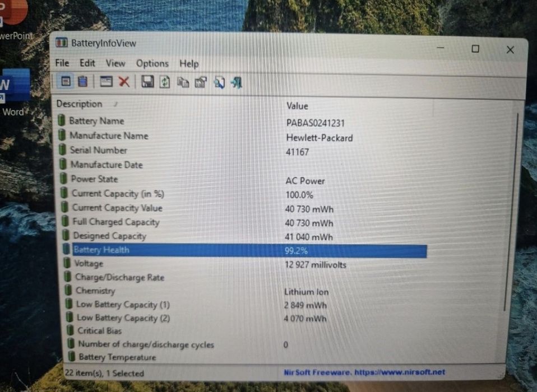Viewport: 537px width, 392px height.
Task: Click the Exit door icon in the toolbar
Action: 237,82
